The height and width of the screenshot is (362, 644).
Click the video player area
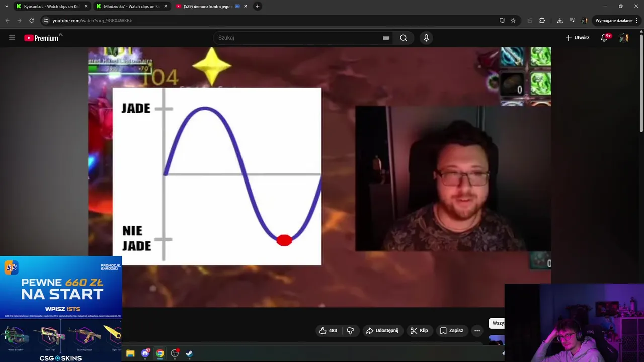tap(319, 177)
